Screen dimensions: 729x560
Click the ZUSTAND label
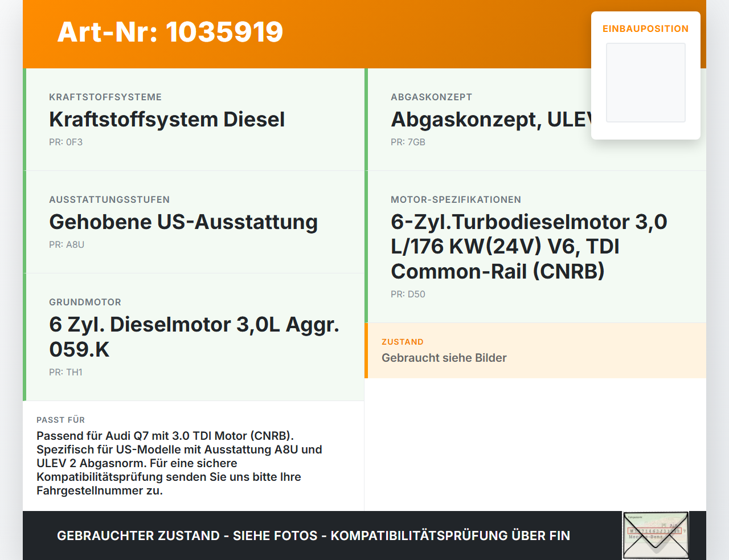click(403, 342)
